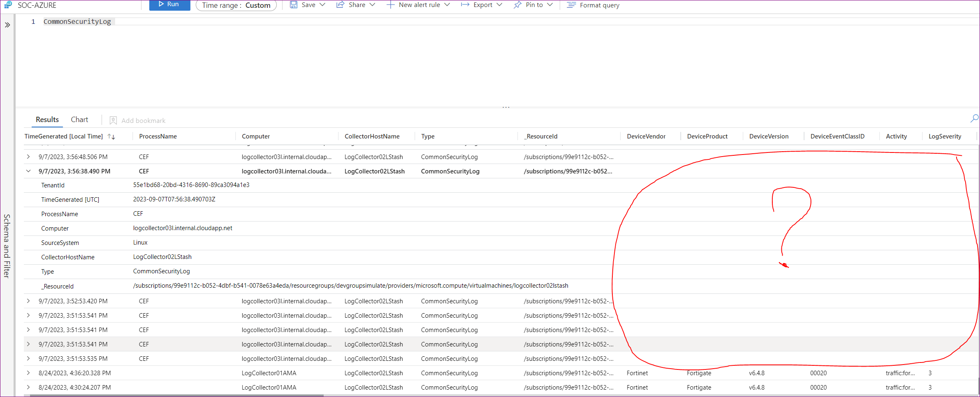
Task: Open Export using its arrow icon
Action: [x=465, y=5]
